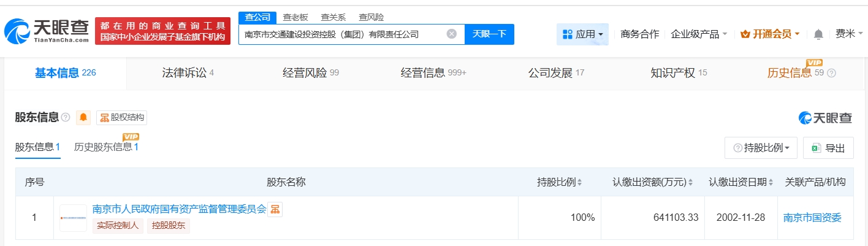Switch to 知识产权 tab
Screen dimensions: 868x246
pos(679,73)
